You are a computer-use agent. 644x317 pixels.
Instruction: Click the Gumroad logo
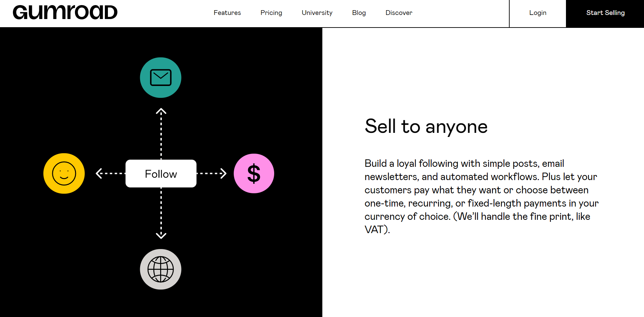click(x=65, y=13)
